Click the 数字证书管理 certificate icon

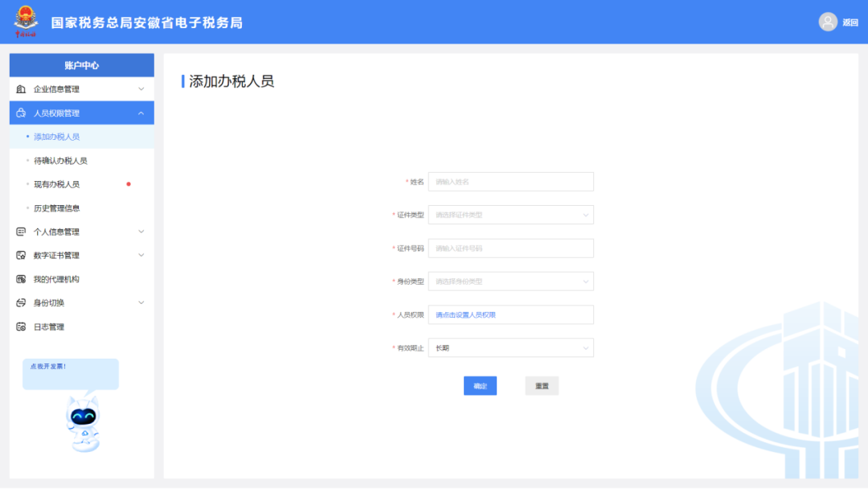click(21, 255)
